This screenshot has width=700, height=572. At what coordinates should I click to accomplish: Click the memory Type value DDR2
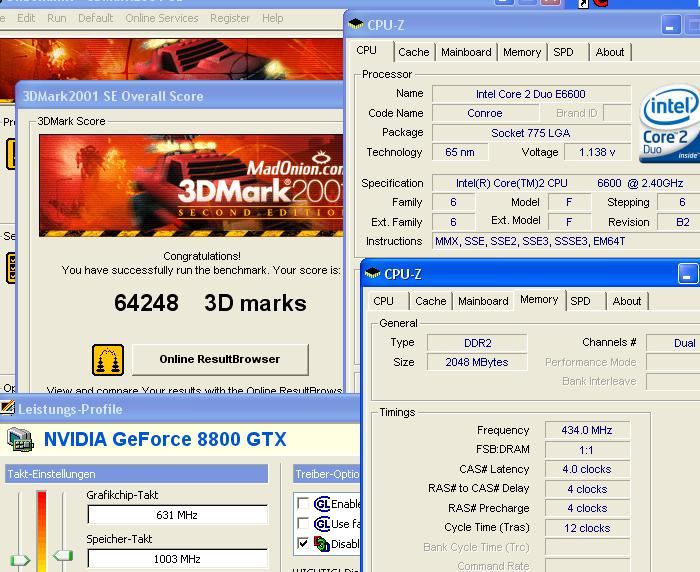tap(477, 343)
